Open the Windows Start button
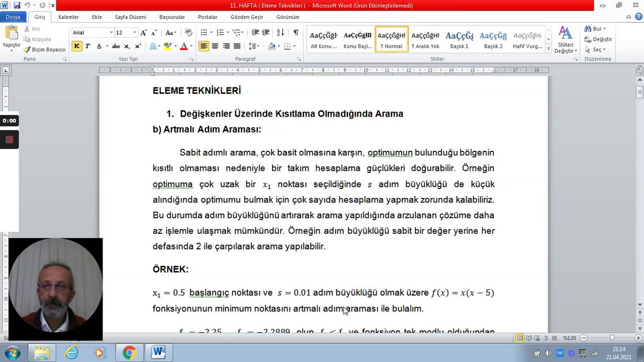This screenshot has width=644, height=362. pyautogui.click(x=12, y=353)
